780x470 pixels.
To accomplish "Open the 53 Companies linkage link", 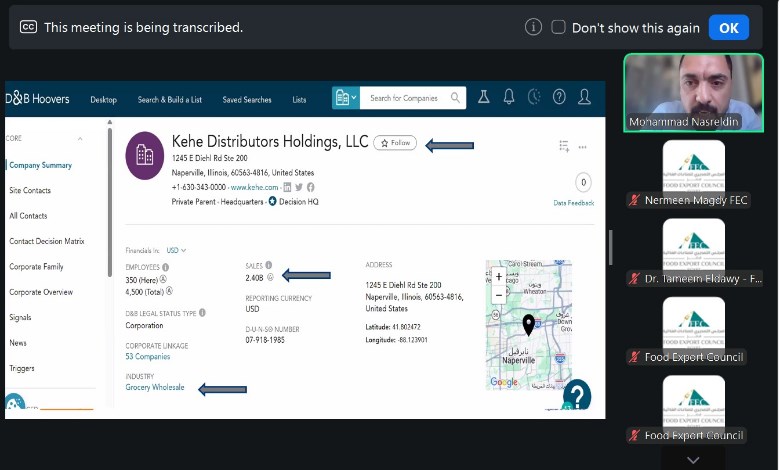I will pyautogui.click(x=148, y=357).
